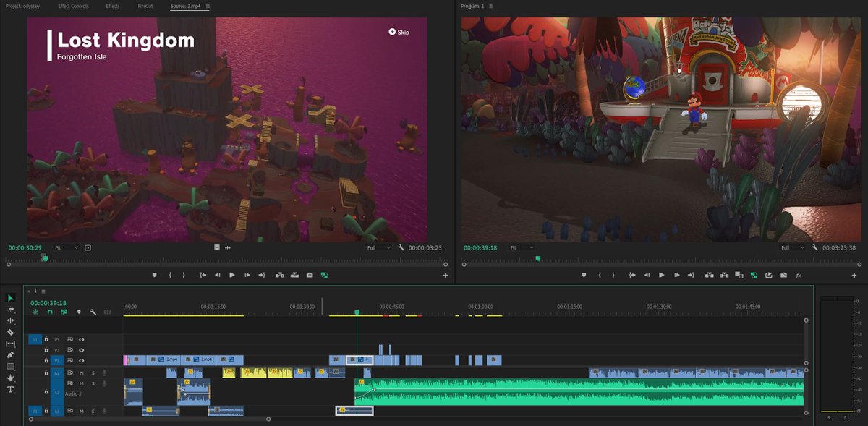The height and width of the screenshot is (426, 868).
Task: Switch to Project: odyssey tab
Action: (21, 6)
